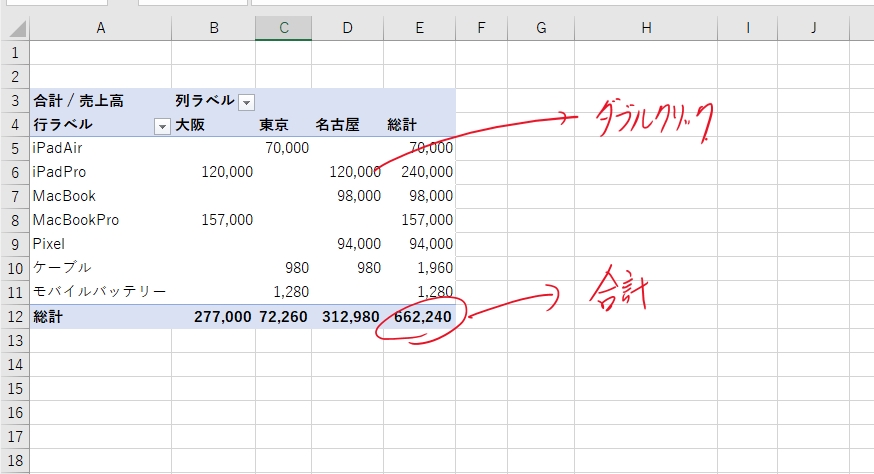
Task: Select the 大阪 total cell 277,000
Action: (213, 317)
